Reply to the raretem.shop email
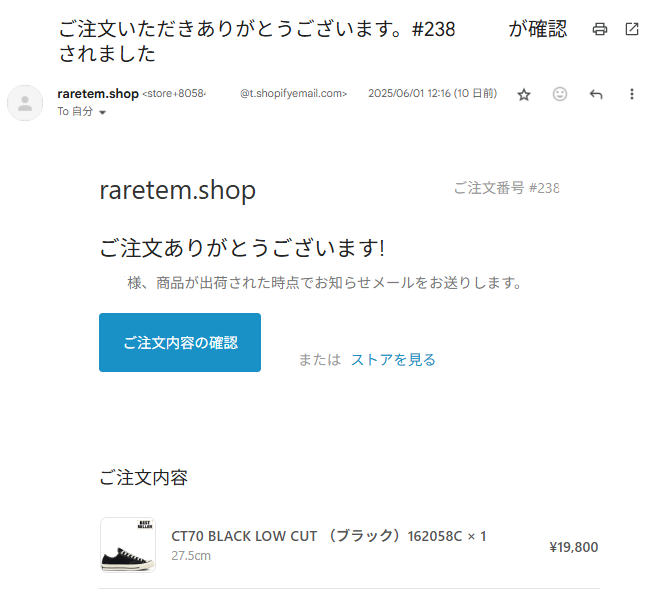This screenshot has width=655, height=600. [x=596, y=94]
